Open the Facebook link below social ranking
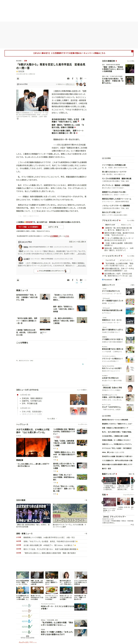Image resolution: width=138 pixels, height=644 pixels. (x=108, y=280)
